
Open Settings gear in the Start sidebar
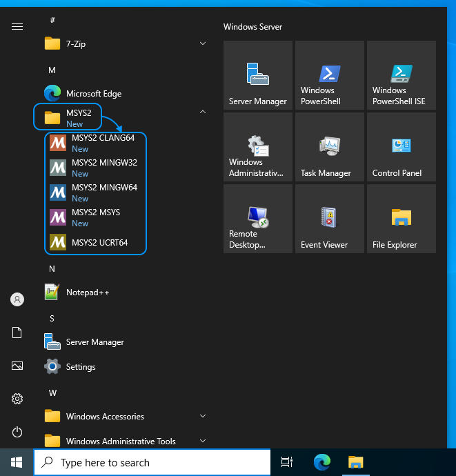pyautogui.click(x=17, y=399)
